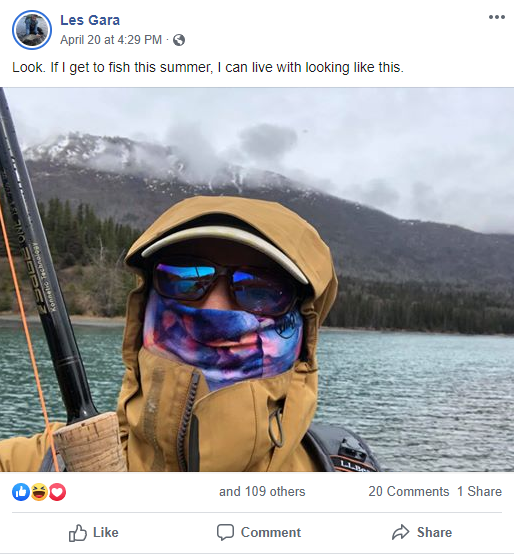Click the post caption text about fishing
Viewport: 514px width, 557px height.
208,67
